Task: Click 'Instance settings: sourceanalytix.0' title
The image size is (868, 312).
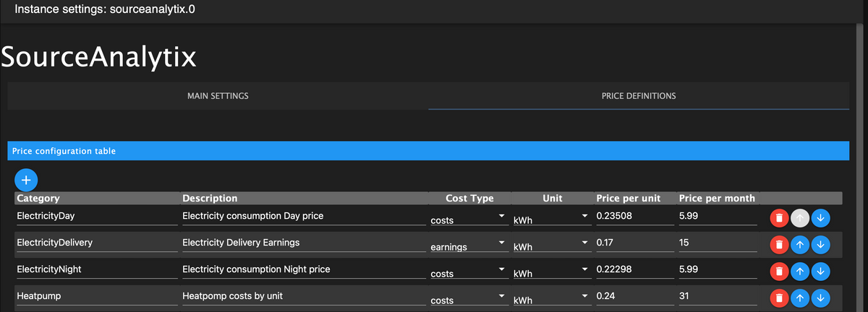Action: 105,10
